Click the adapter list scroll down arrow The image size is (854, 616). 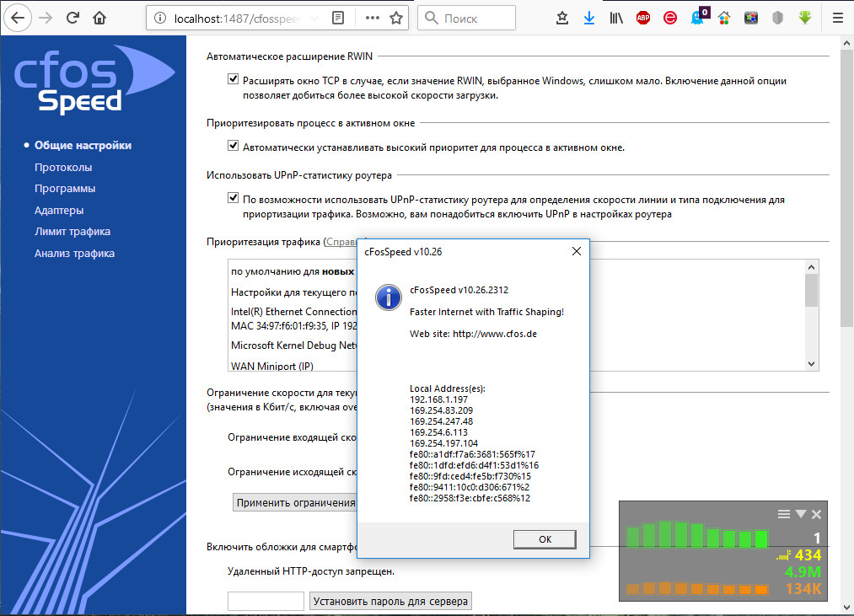812,364
